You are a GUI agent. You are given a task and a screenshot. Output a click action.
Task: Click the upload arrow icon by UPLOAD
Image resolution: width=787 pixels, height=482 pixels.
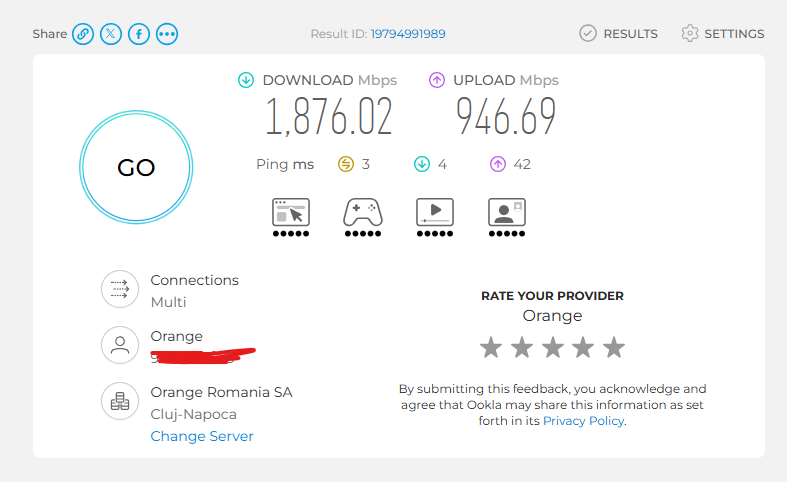click(437, 80)
